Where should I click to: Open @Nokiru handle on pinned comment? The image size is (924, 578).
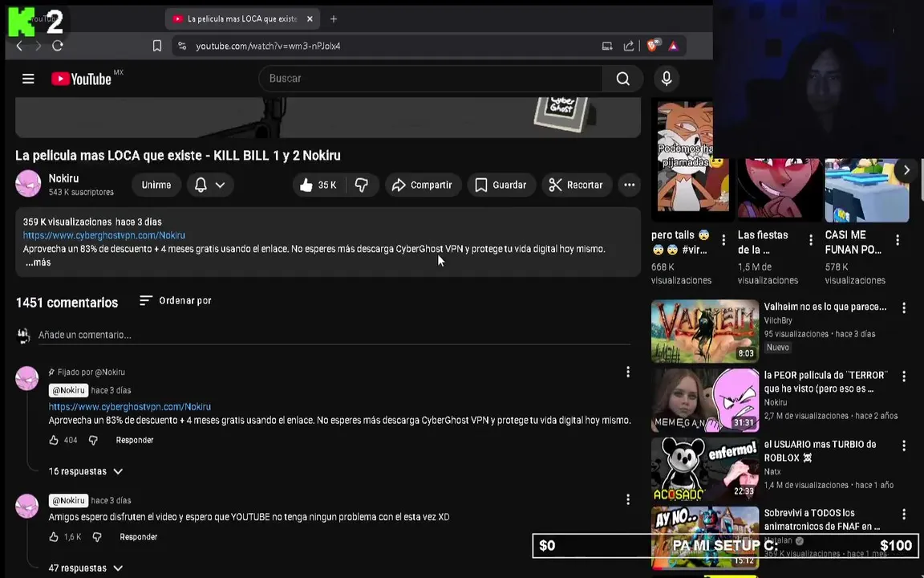click(68, 390)
